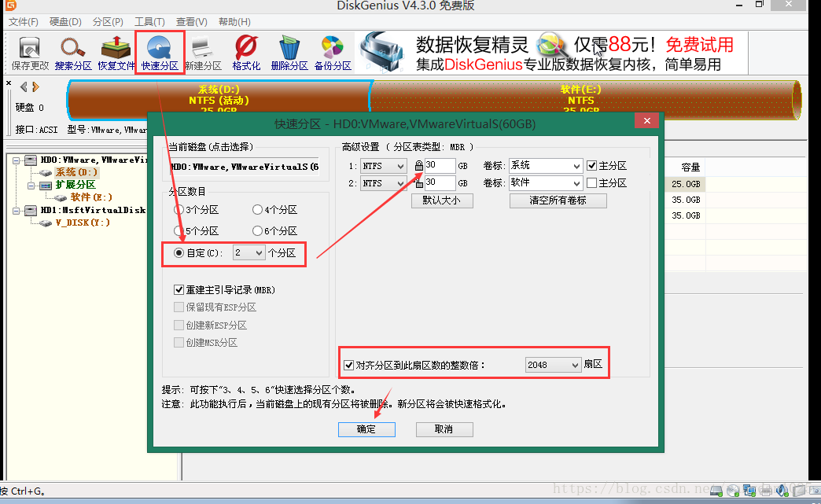Image resolution: width=821 pixels, height=504 pixels.
Task: Select custom (自定) partition count radio
Action: [179, 252]
